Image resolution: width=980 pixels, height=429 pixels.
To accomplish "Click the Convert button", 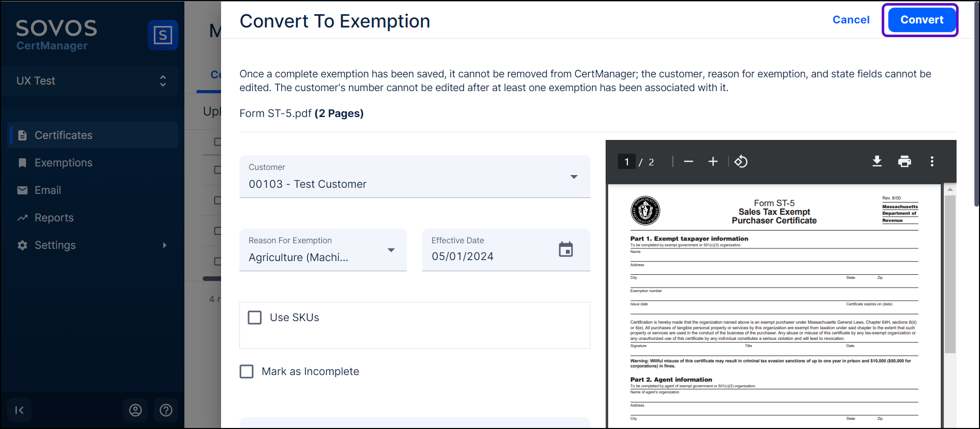I will pos(921,20).
